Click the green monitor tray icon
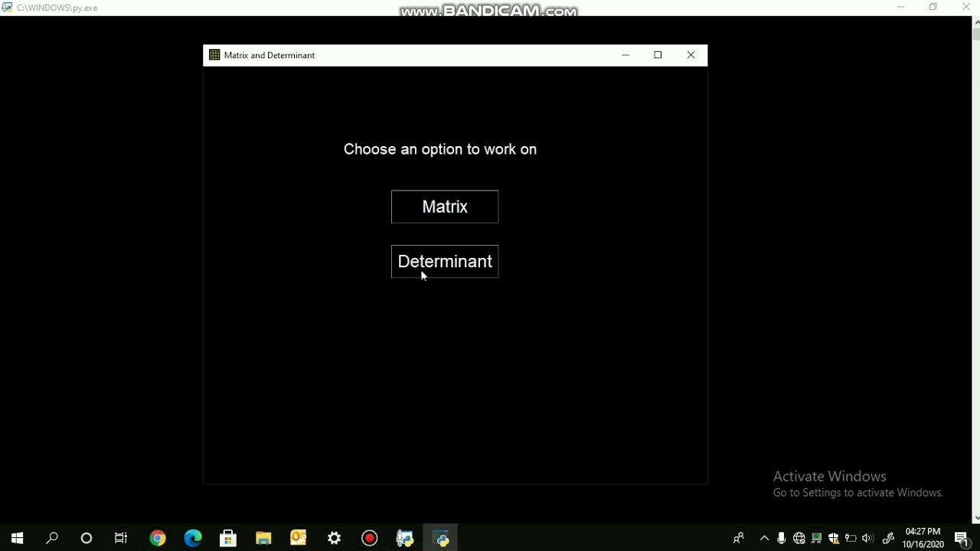The image size is (980, 551). [817, 538]
